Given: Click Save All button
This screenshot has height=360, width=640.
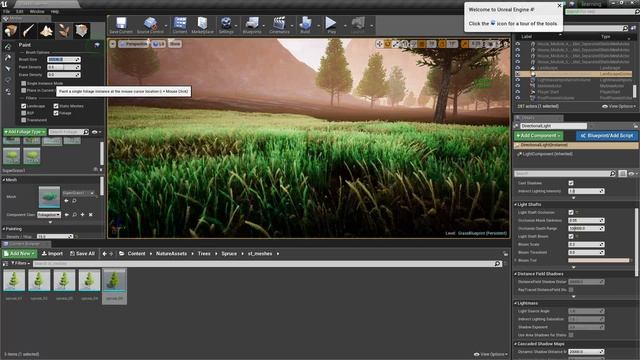Looking at the screenshot, I should 82,253.
